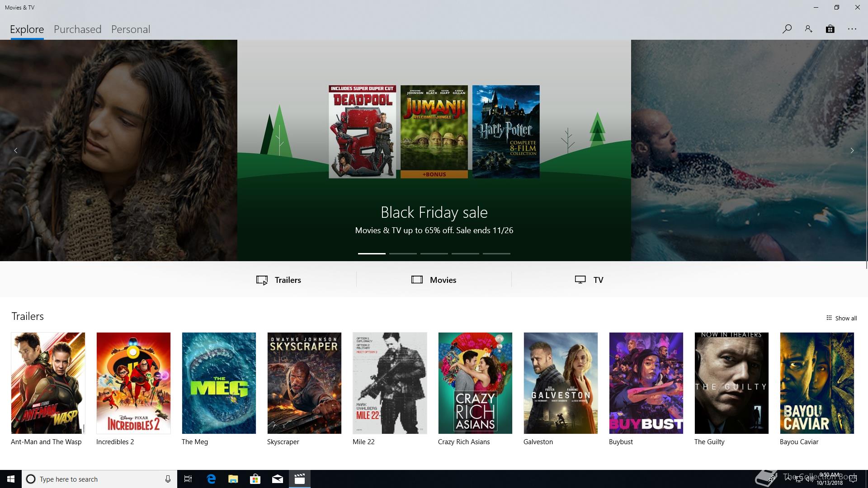Viewport: 868px width, 488px height.
Task: Open Task View on the taskbar
Action: click(188, 479)
